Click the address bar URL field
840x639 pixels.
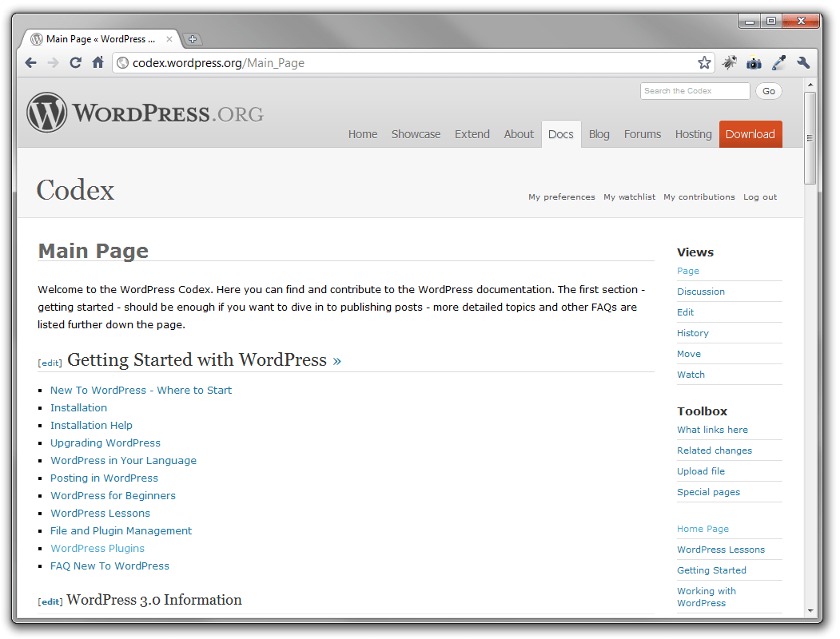tap(412, 63)
